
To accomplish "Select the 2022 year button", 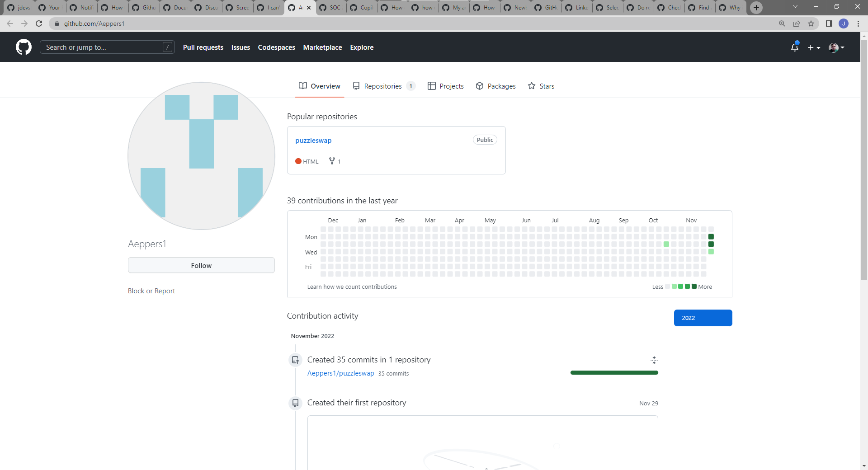I will pyautogui.click(x=703, y=318).
